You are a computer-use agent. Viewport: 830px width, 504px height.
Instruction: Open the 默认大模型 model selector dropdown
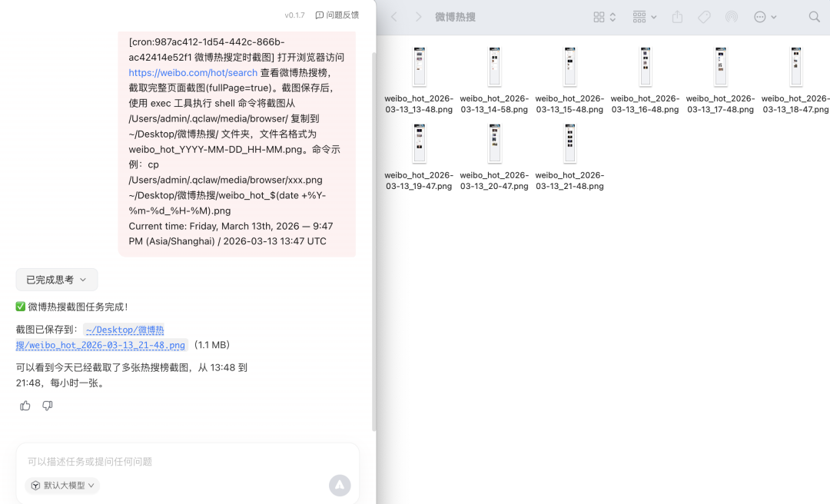click(62, 486)
